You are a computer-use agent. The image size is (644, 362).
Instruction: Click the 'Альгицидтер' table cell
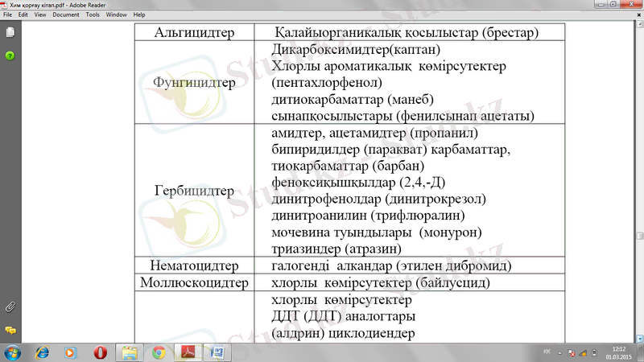coord(194,32)
